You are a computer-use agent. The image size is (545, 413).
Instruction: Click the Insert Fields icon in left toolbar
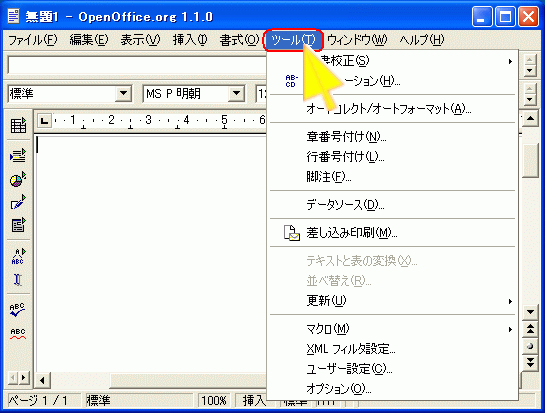click(x=18, y=156)
